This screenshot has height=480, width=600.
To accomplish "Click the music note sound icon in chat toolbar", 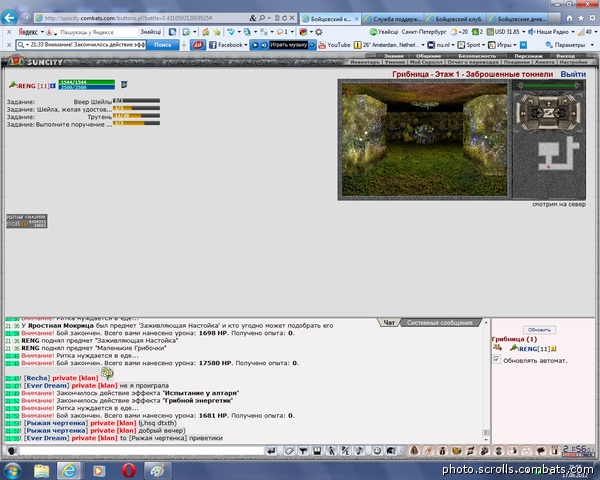I will coord(359,451).
